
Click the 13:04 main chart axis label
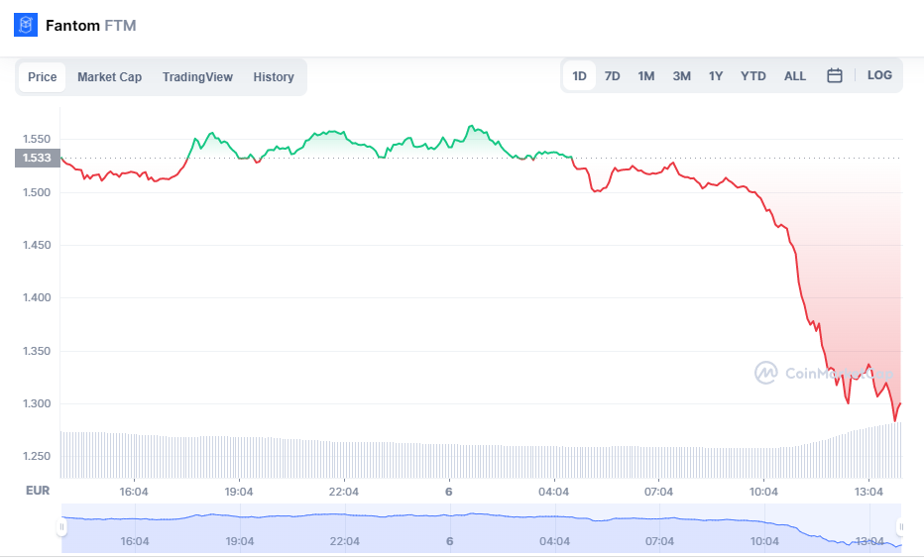coord(868,492)
